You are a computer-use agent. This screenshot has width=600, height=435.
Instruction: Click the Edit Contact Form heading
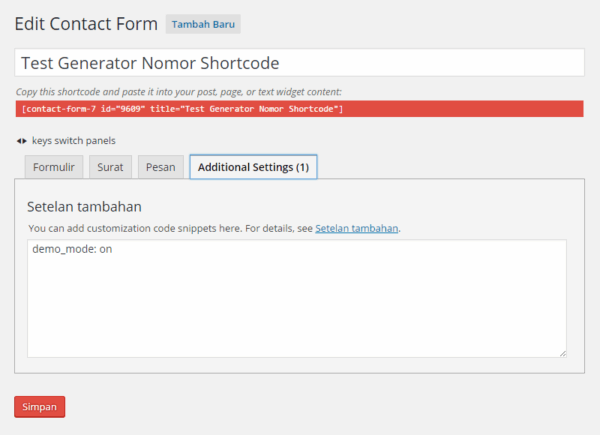click(x=86, y=24)
